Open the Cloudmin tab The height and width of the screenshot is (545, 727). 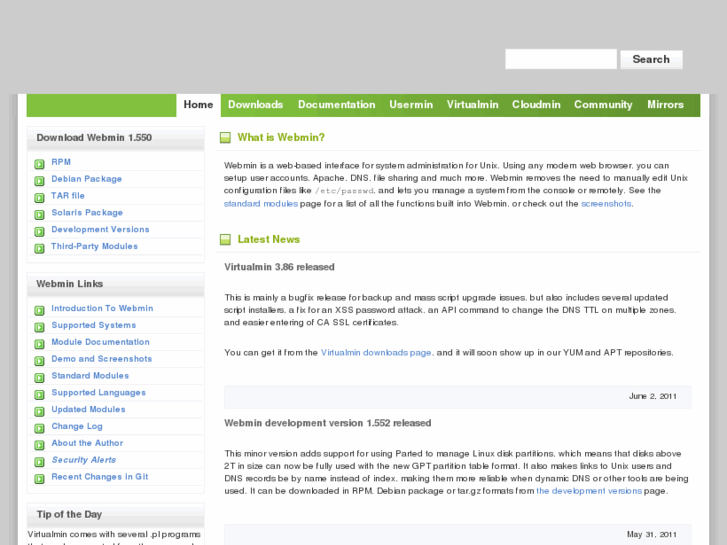tap(536, 105)
